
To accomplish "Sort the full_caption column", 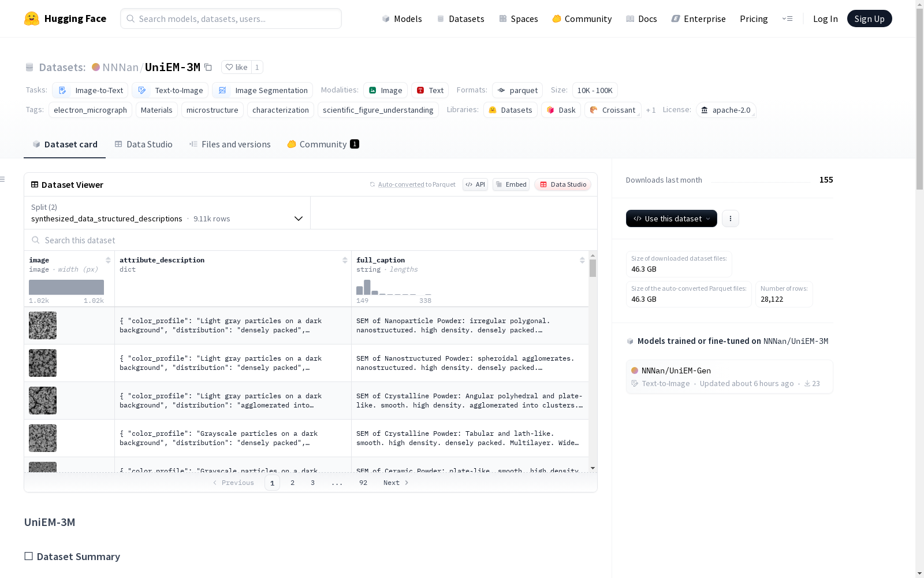I will click(x=582, y=260).
